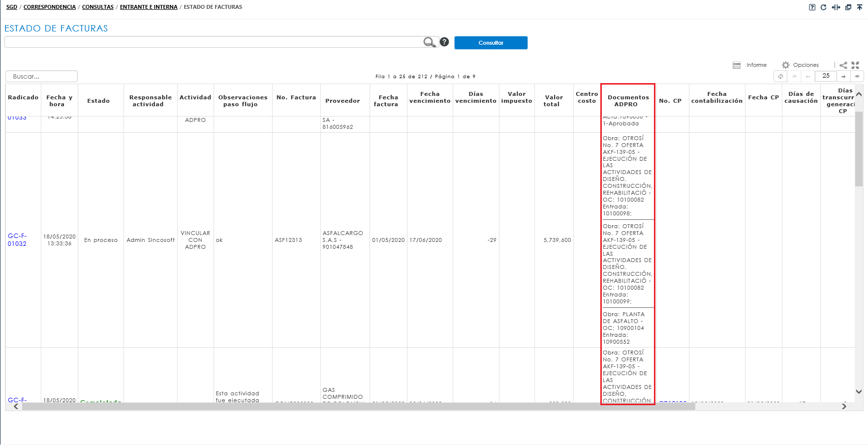The height and width of the screenshot is (445, 868).
Task: Navigate to ENTRANTE E INTERNA breadcrumb
Action: (x=149, y=7)
